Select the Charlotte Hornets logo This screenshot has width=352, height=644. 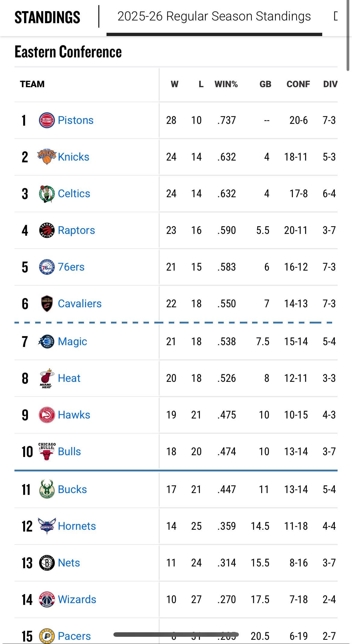pos(47,526)
